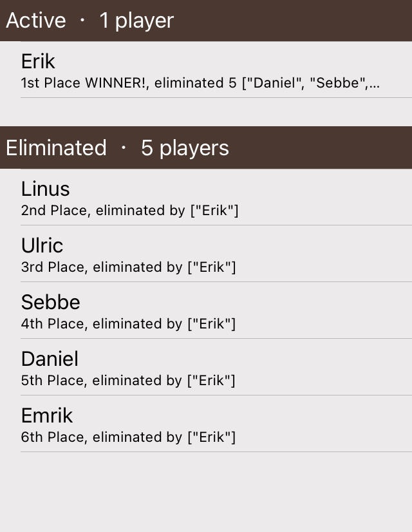Click the "Daniel" name in Erik's eliminated list

click(275, 84)
